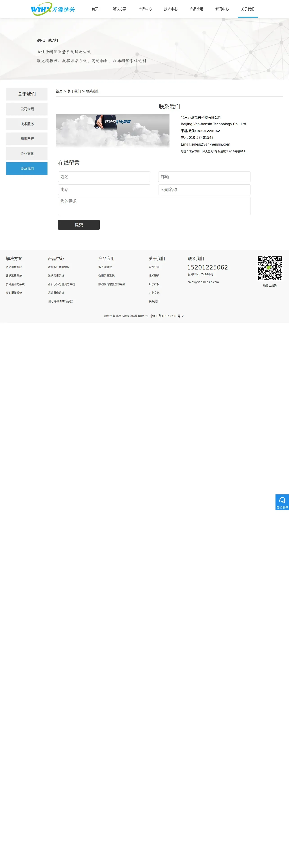Open 解决方案 in top navigation
The width and height of the screenshot is (289, 868).
(x=120, y=9)
